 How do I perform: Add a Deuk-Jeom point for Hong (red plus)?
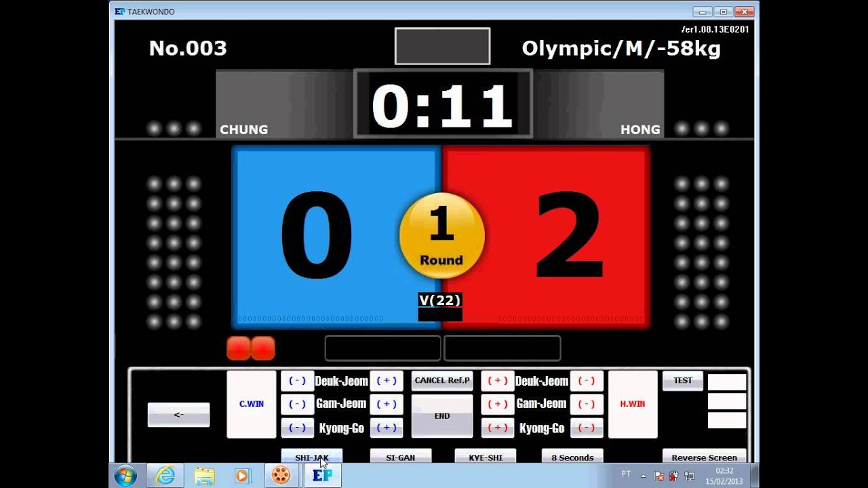coord(497,381)
